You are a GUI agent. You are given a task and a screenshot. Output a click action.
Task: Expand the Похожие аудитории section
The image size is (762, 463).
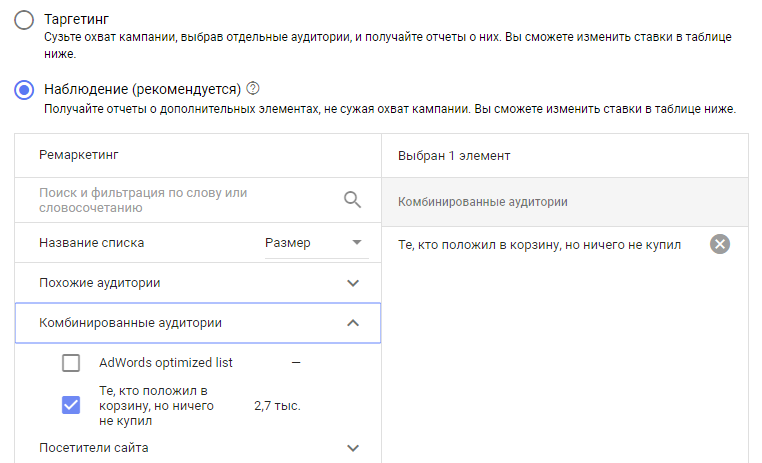tap(352, 283)
